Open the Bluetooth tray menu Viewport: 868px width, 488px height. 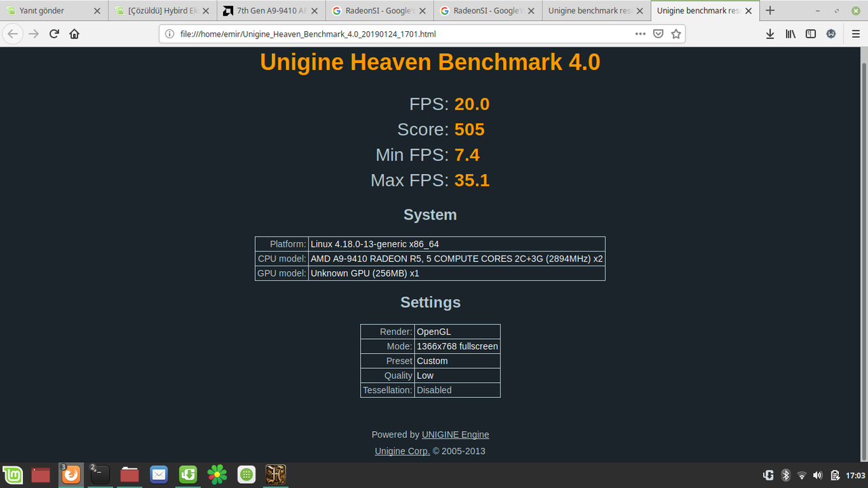pyautogui.click(x=786, y=475)
